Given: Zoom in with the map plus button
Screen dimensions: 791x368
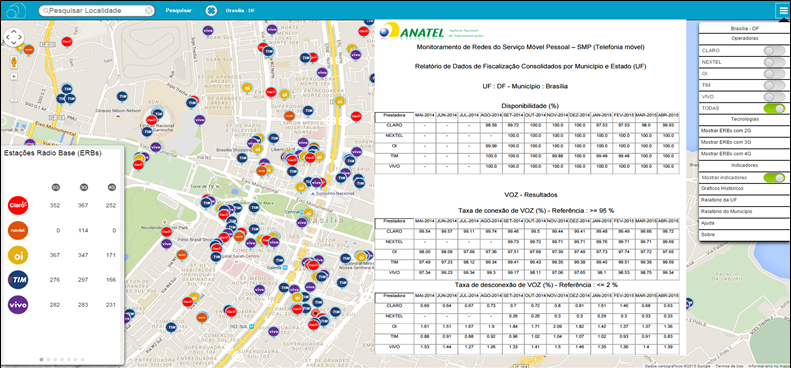Looking at the screenshot, I should click(x=14, y=77).
